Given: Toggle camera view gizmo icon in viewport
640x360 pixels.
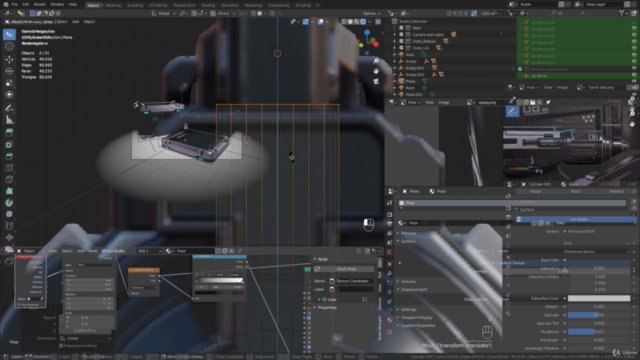Looking at the screenshot, I should tap(376, 81).
